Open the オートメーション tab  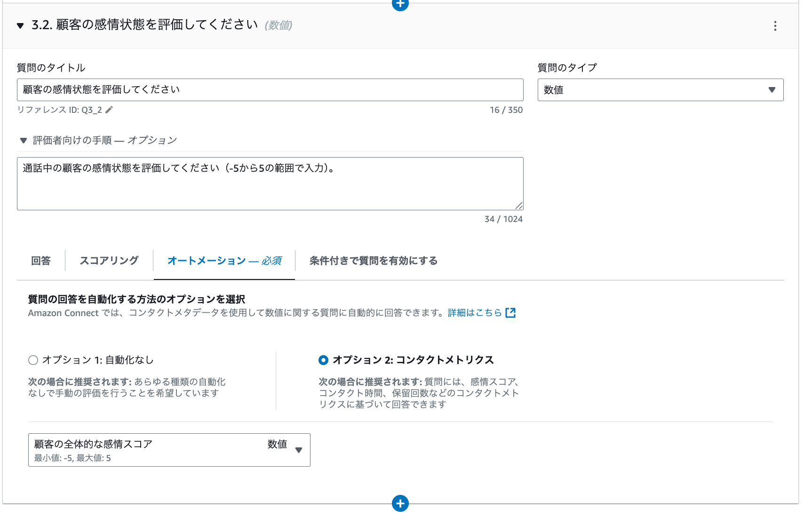coord(224,261)
